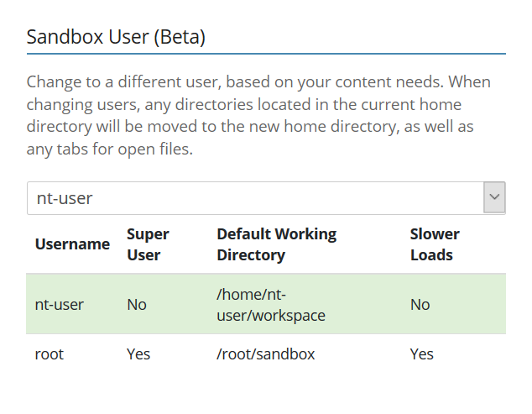This screenshot has width=532, height=414.
Task: Select nt-user in the Username column
Action: [x=59, y=304]
